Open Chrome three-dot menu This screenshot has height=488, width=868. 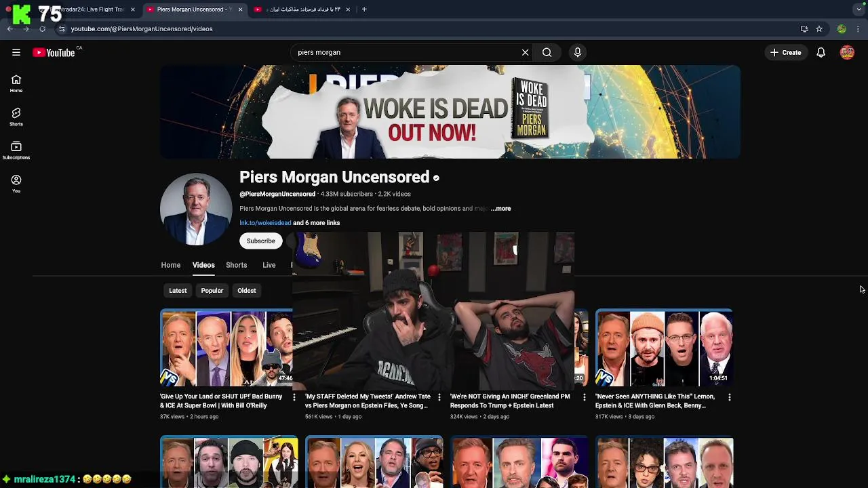[x=858, y=28]
